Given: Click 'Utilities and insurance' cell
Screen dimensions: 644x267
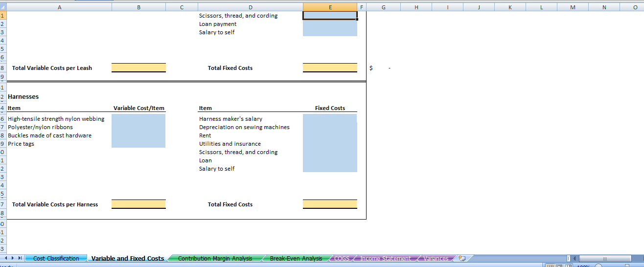Looking at the screenshot, I should click(x=230, y=144).
